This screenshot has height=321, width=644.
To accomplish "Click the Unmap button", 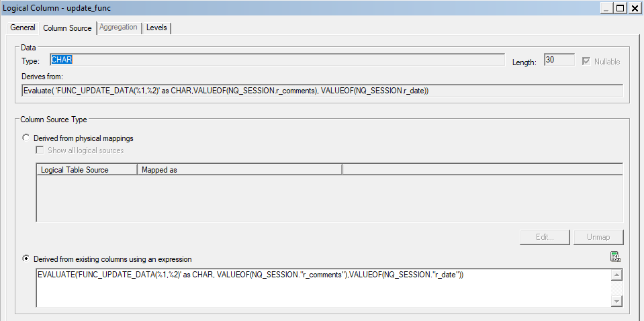I will 598,237.
